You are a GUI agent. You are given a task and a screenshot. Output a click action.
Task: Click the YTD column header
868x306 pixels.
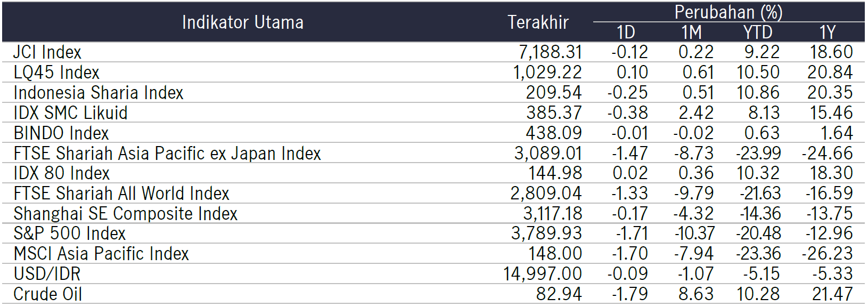point(757,33)
